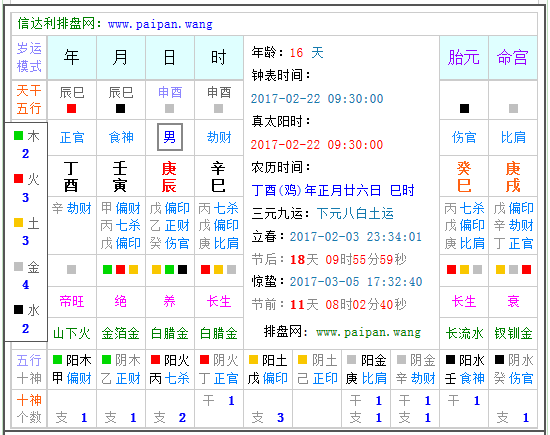
Task: Click the blue clock time 2017-02-22 09:30:00
Action: [x=317, y=99]
